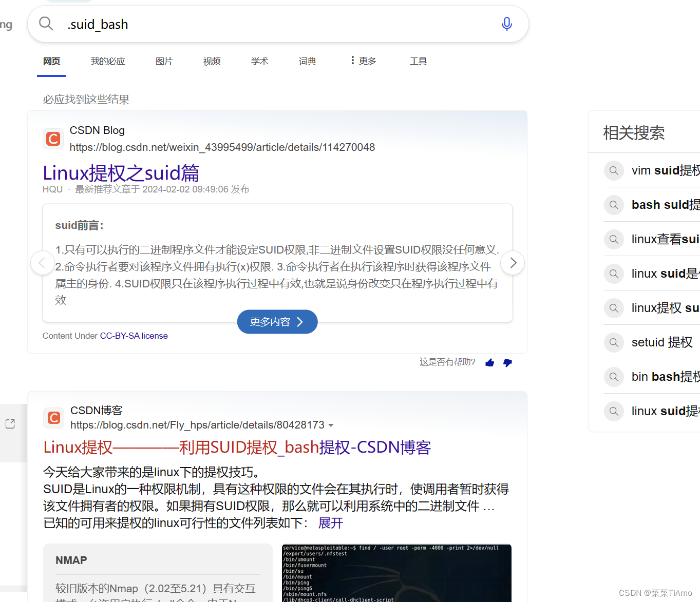Open the 更多 menu in the search tabs
Image resolution: width=700 pixels, height=602 pixels.
tap(363, 61)
